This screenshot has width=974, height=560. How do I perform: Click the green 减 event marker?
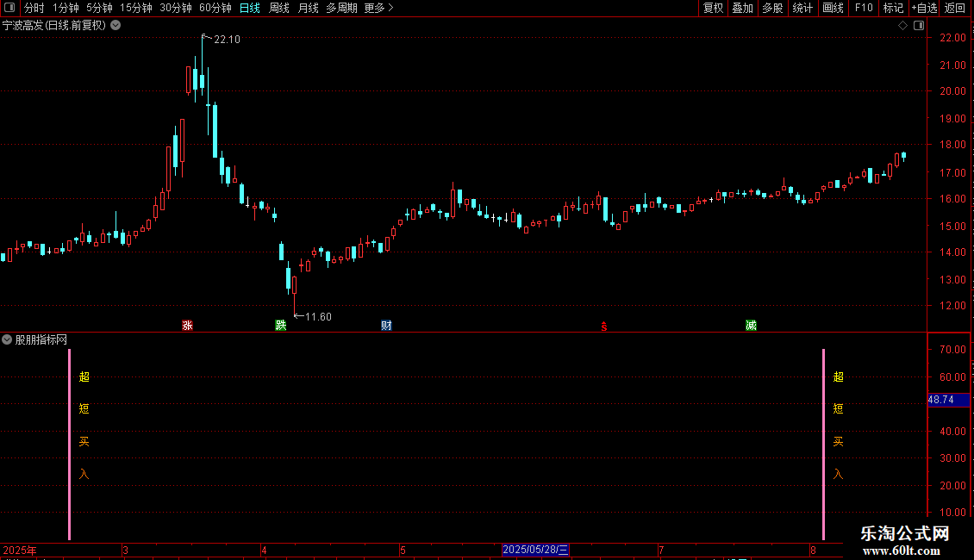[x=751, y=326]
